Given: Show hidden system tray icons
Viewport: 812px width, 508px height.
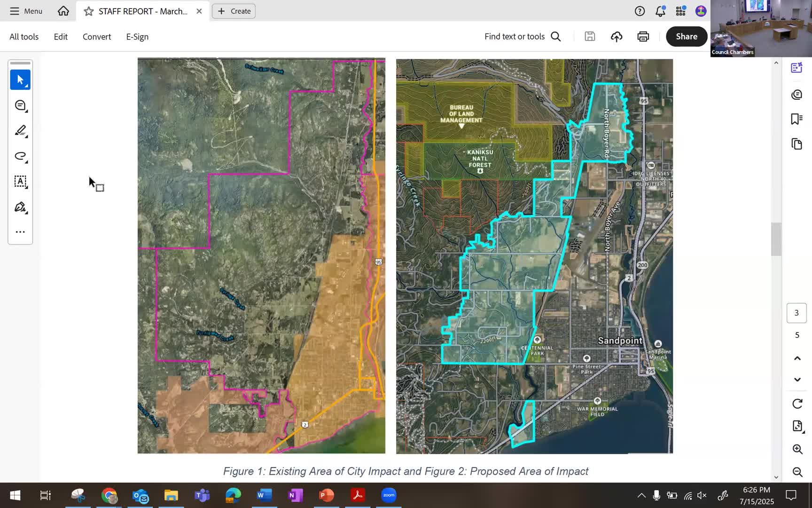Looking at the screenshot, I should point(641,495).
